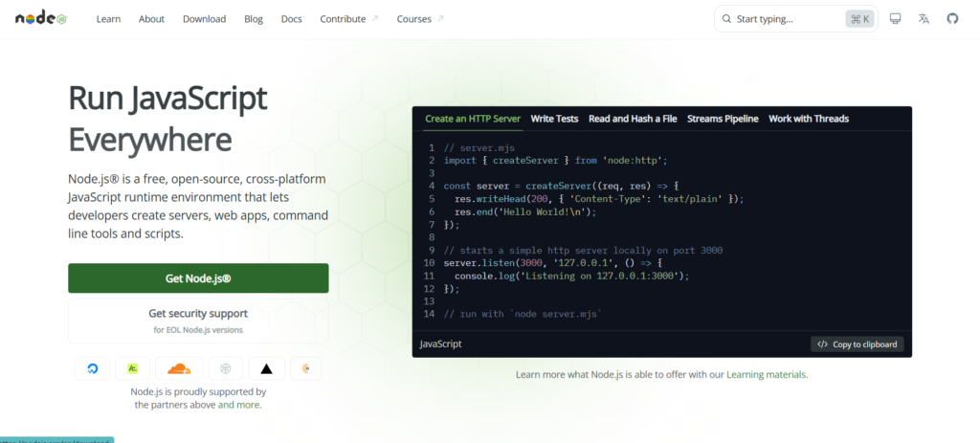Click the magnifier icon in search box

click(x=726, y=19)
